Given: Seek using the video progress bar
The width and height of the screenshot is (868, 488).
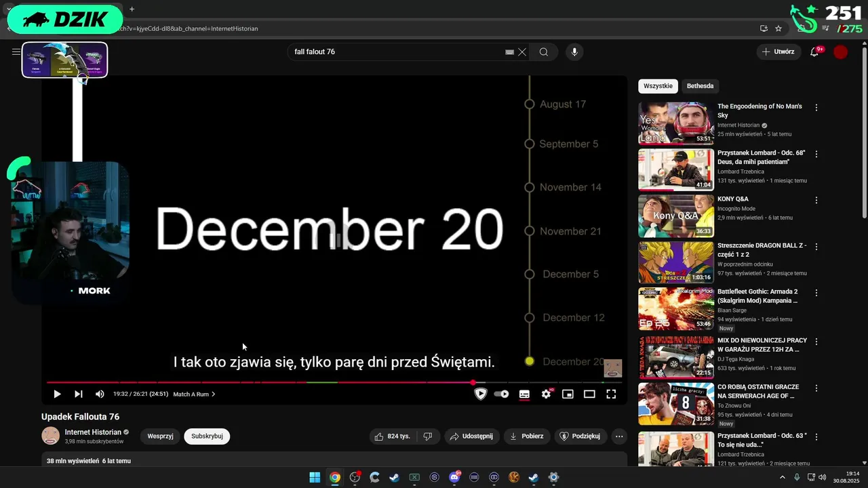Looking at the screenshot, I should pos(334,382).
